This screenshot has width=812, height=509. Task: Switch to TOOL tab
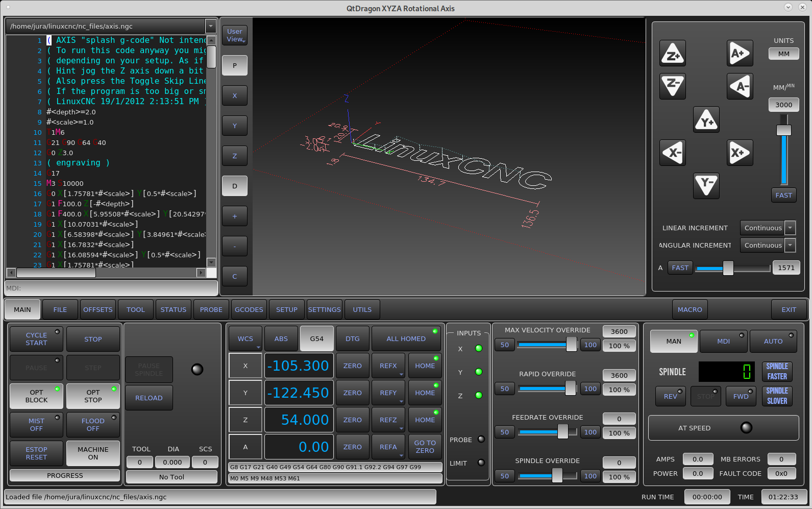(136, 309)
